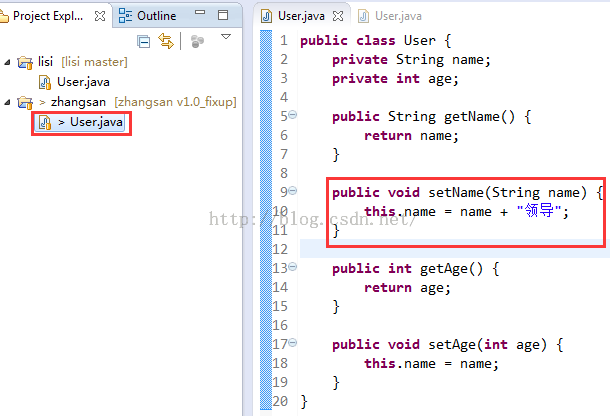
Task: Open User.java under the lisi project
Action: (x=83, y=82)
